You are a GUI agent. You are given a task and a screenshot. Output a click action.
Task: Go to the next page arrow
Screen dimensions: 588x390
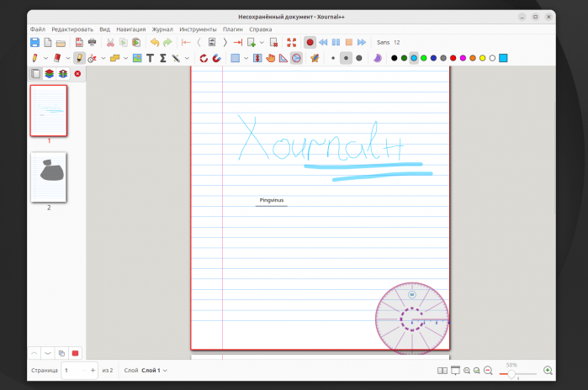(225, 42)
